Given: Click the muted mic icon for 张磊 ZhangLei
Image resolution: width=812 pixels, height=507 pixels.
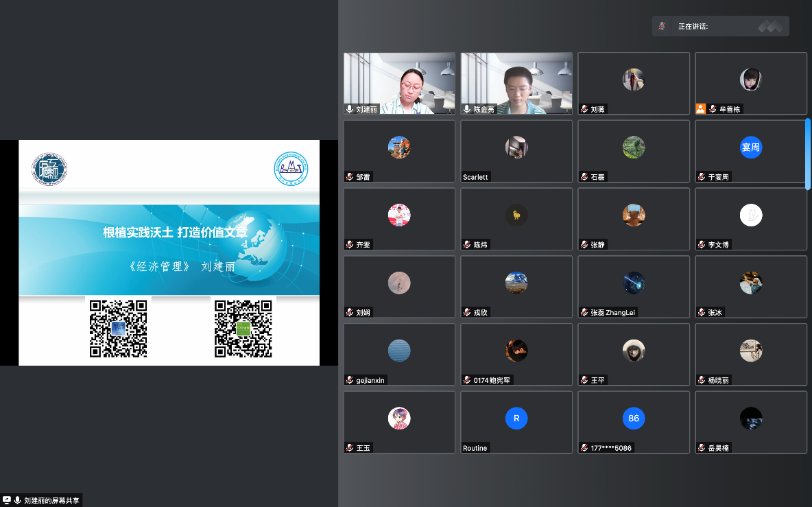Looking at the screenshot, I should [x=584, y=312].
